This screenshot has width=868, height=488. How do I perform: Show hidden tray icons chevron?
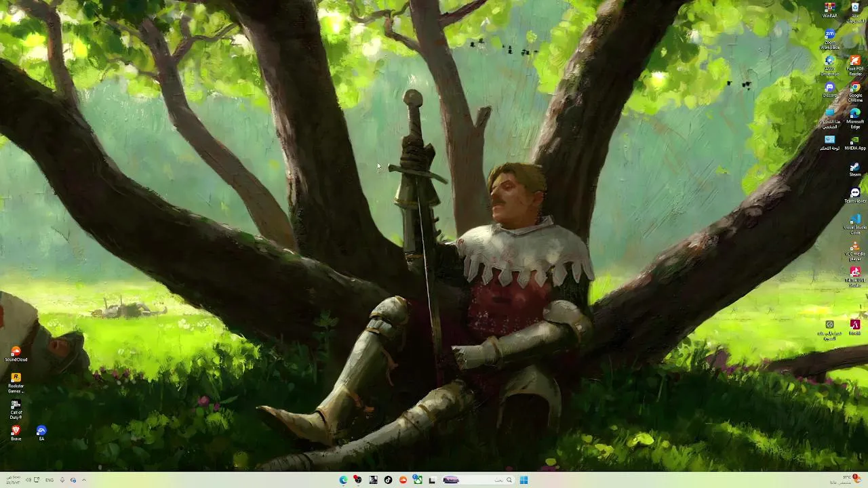(x=84, y=480)
